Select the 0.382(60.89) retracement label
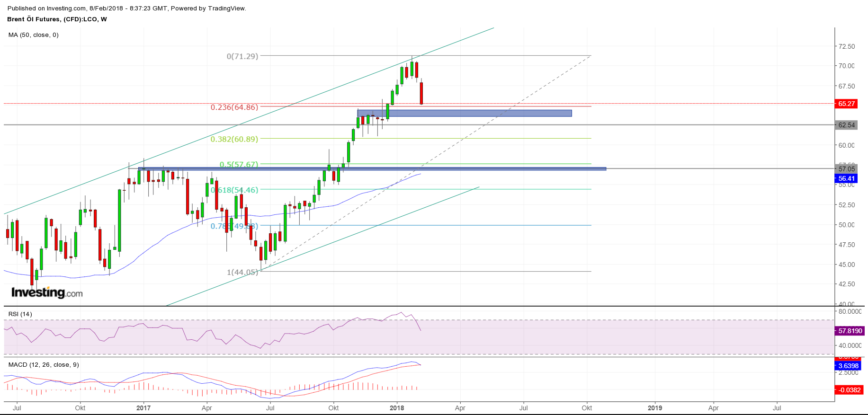This screenshot has width=868, height=415. coord(234,139)
